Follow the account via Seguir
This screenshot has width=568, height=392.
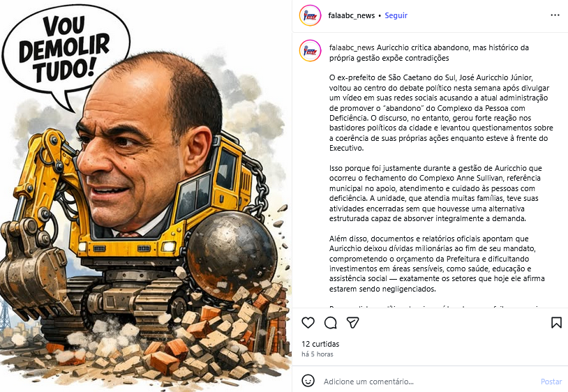[x=396, y=15]
